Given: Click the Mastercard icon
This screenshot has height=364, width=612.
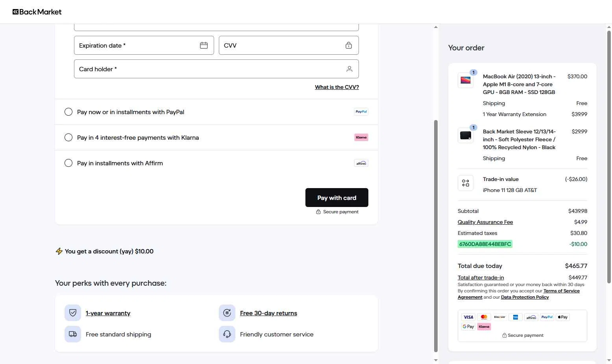Looking at the screenshot, I should coord(484,317).
